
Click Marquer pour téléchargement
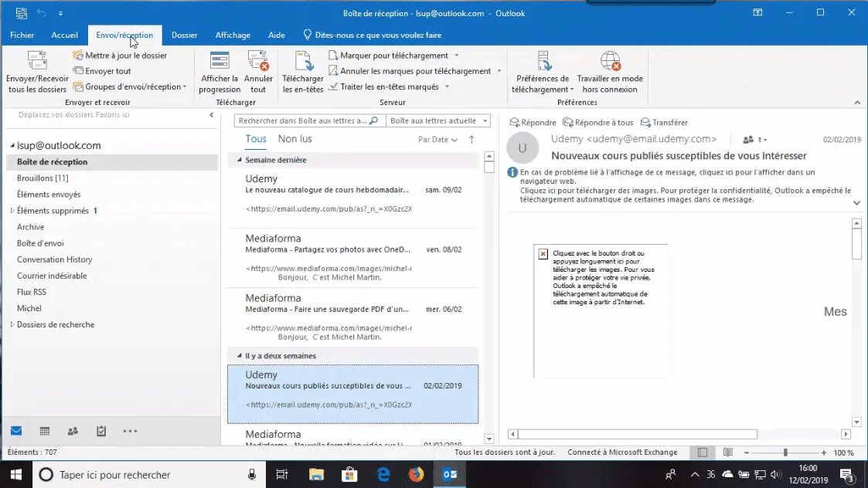coord(393,56)
